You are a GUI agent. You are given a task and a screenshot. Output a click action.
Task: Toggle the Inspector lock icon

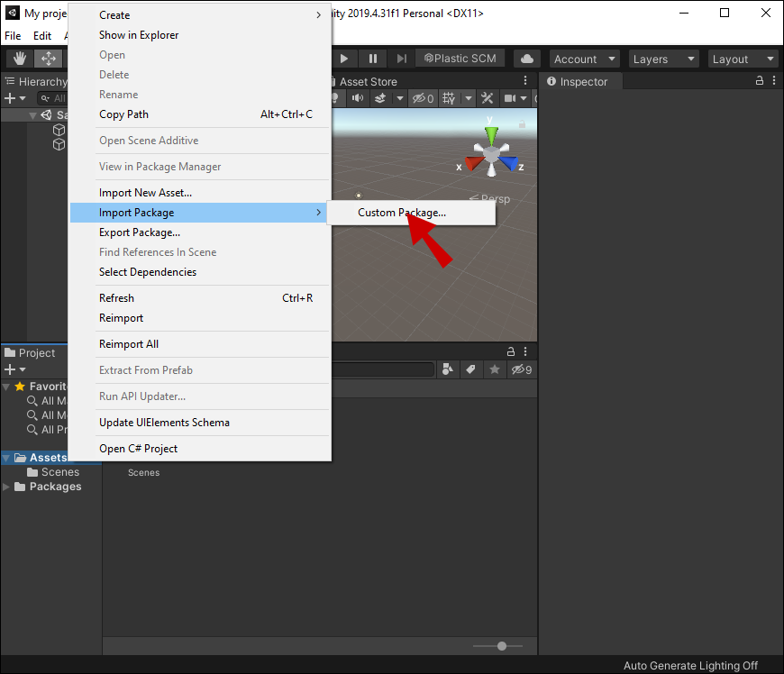760,80
